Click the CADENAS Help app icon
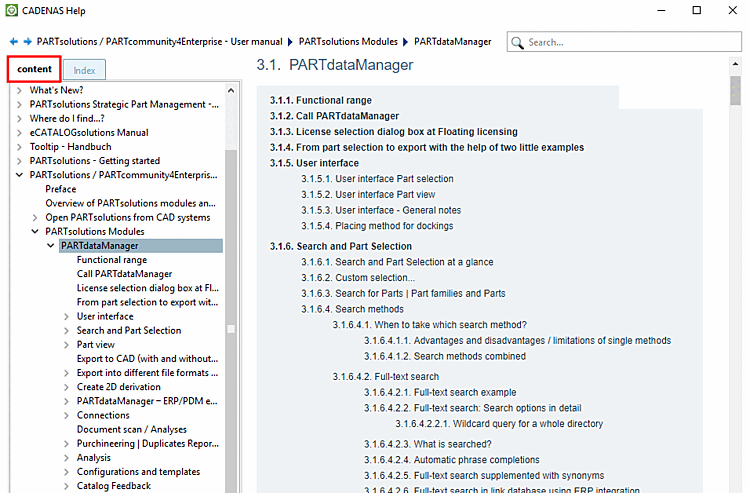750x493 pixels. pyautogui.click(x=11, y=10)
